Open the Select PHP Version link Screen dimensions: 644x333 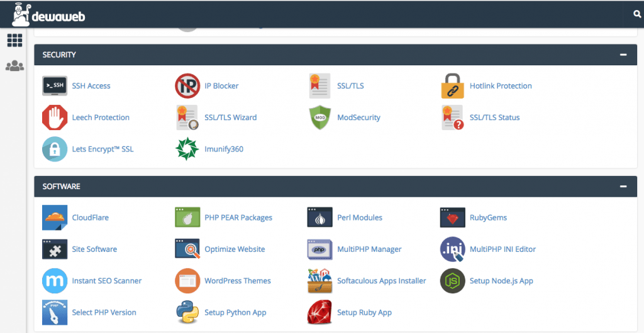[104, 312]
